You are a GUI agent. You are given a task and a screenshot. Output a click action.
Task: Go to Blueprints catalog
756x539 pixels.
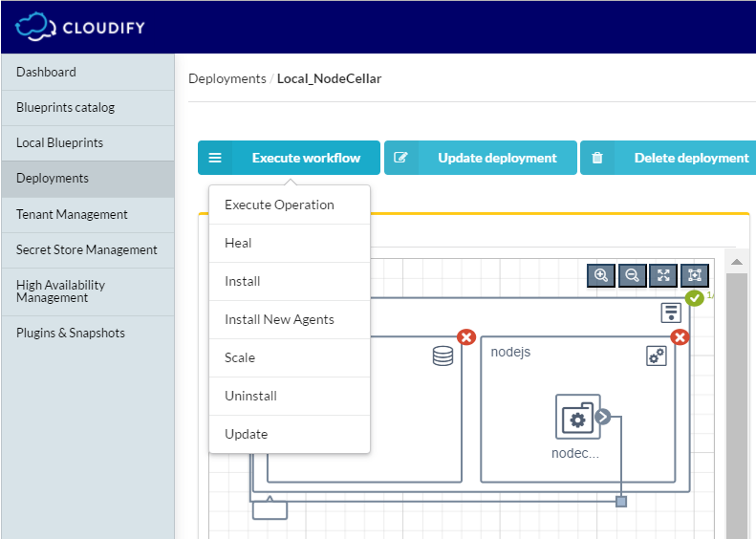(x=88, y=107)
